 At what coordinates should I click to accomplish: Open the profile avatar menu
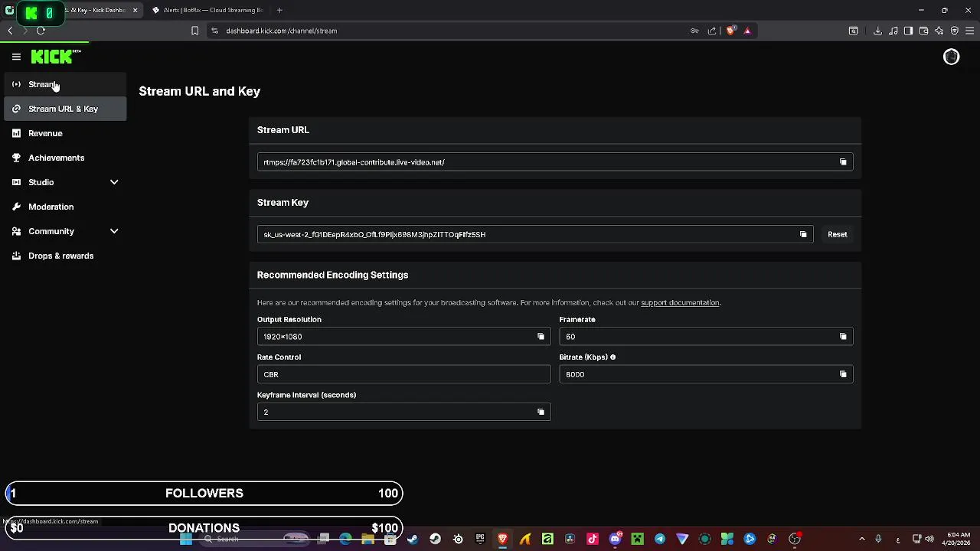point(951,57)
